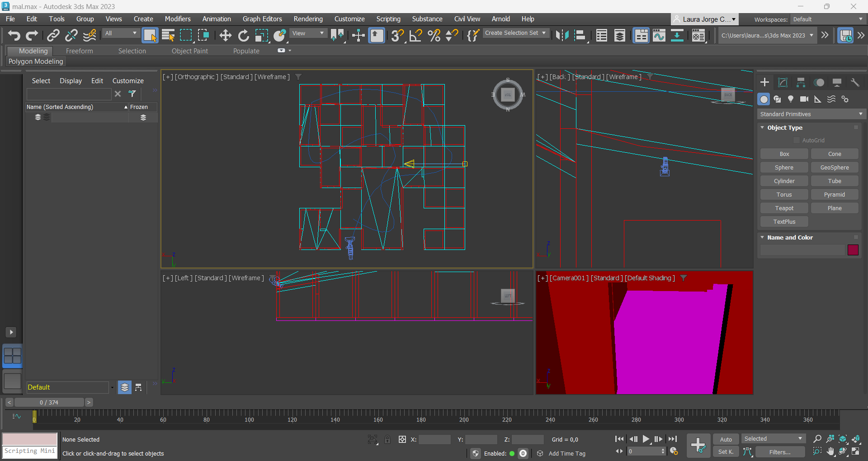Click the Set K. button
Image resolution: width=868 pixels, height=461 pixels.
tap(726, 452)
